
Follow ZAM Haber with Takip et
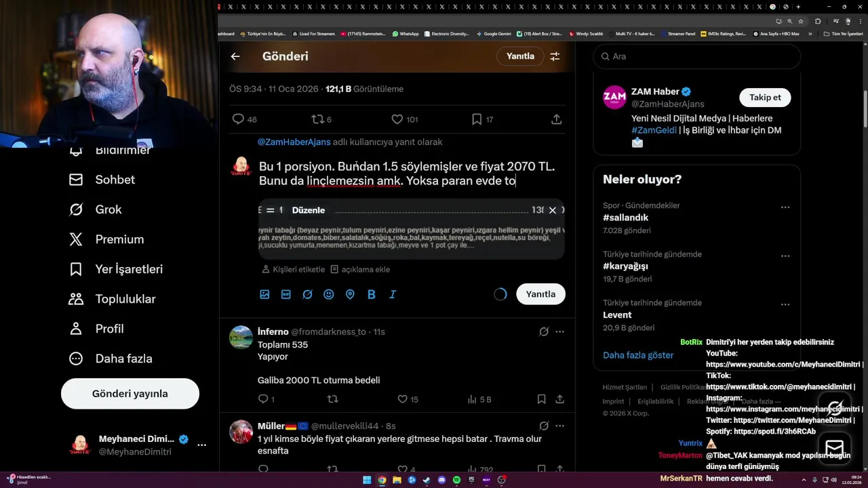[x=765, y=98]
